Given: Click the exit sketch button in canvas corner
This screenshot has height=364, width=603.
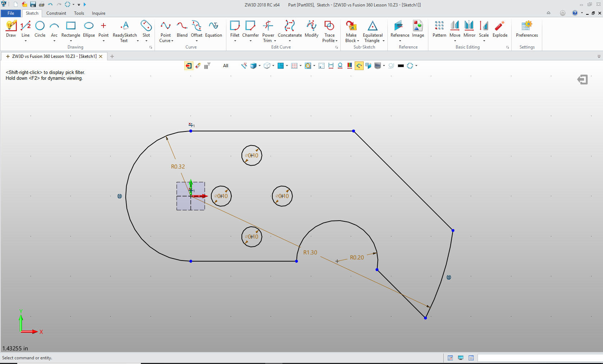Looking at the screenshot, I should pos(582,79).
